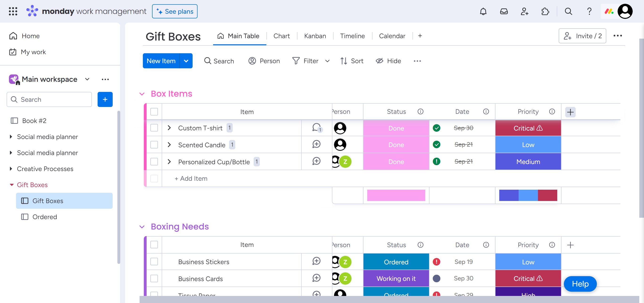Click the See plans button
This screenshot has width=644, height=303.
tap(174, 12)
